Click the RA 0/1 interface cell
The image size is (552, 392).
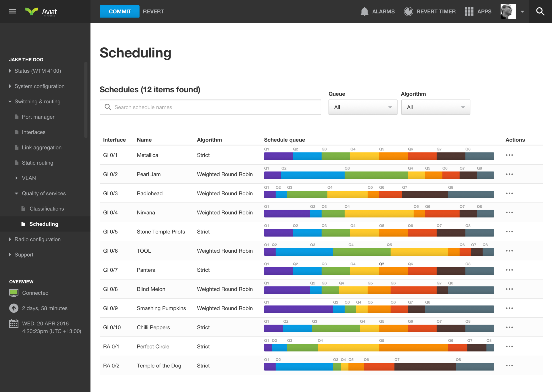(111, 346)
